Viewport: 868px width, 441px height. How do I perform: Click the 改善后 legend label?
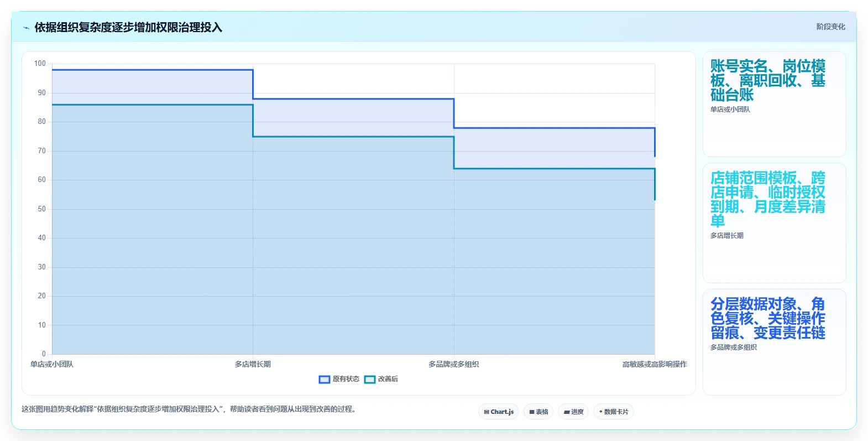(x=388, y=380)
